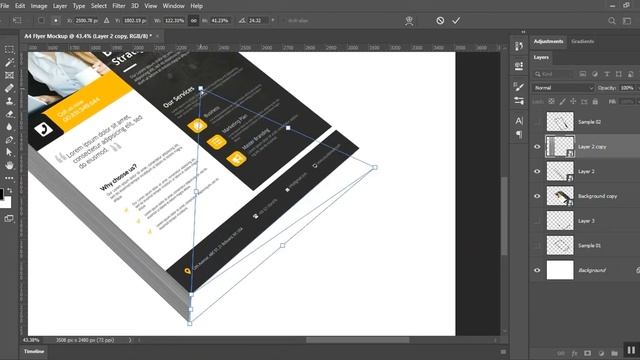This screenshot has width=640, height=360.
Task: Click the warp mode icon in options bar
Action: (409, 21)
